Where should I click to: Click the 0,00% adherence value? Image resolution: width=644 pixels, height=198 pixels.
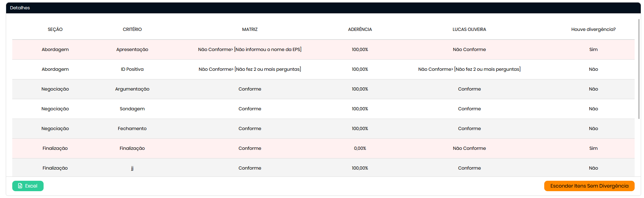360,148
